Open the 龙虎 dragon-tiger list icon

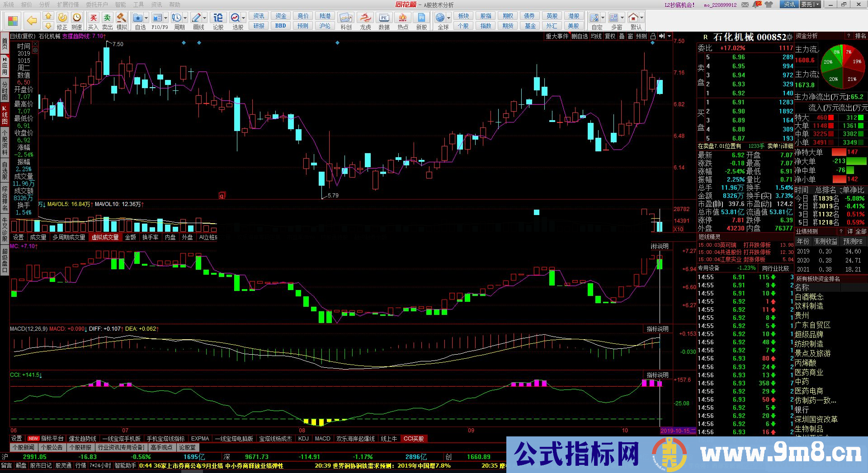pos(365,21)
